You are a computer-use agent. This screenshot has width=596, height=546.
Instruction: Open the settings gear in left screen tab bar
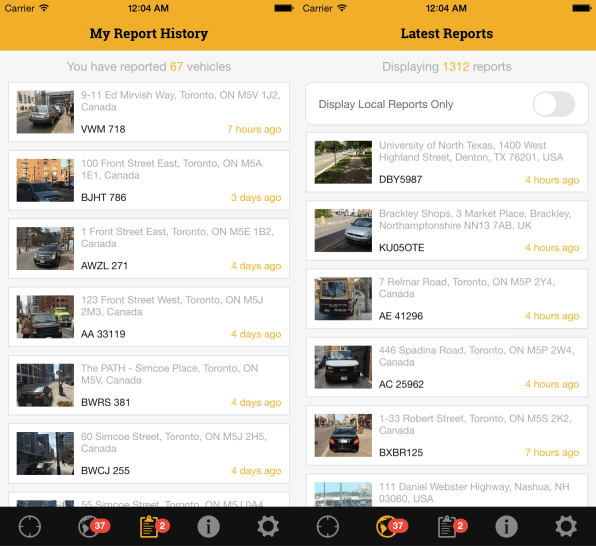[x=268, y=527]
